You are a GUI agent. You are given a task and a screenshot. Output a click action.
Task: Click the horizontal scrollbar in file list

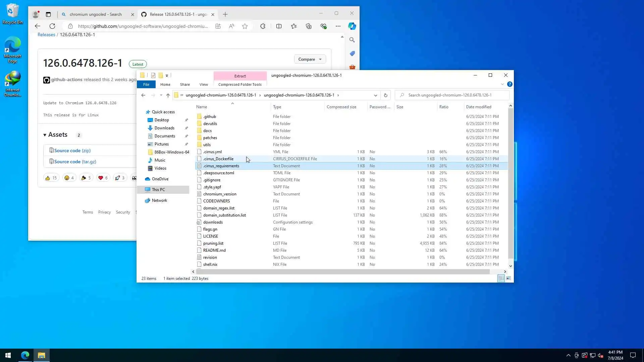point(342,271)
